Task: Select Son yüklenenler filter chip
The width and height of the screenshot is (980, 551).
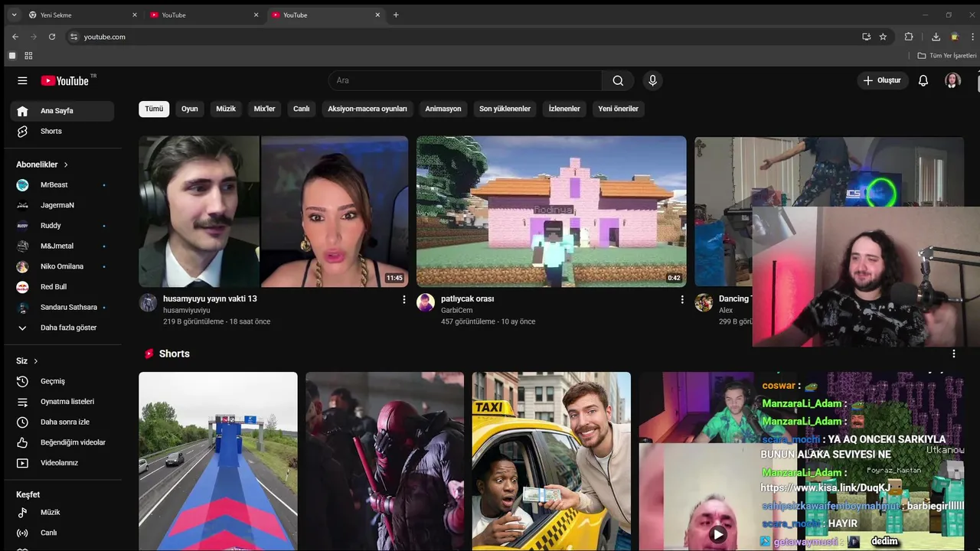Action: coord(505,109)
